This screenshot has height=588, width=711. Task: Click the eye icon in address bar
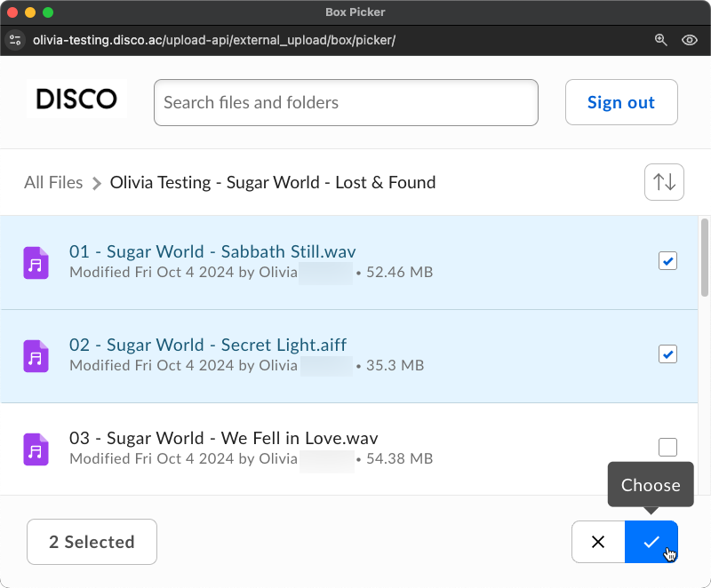click(x=689, y=40)
